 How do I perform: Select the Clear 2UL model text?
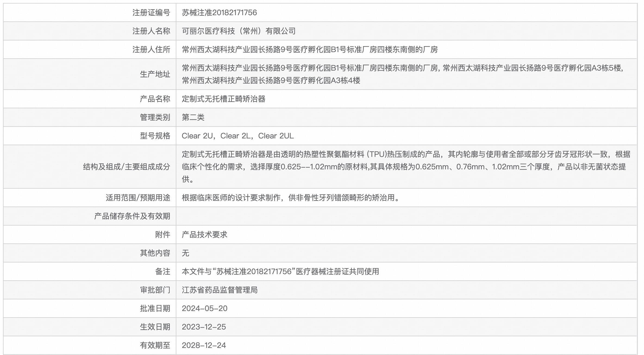click(276, 136)
